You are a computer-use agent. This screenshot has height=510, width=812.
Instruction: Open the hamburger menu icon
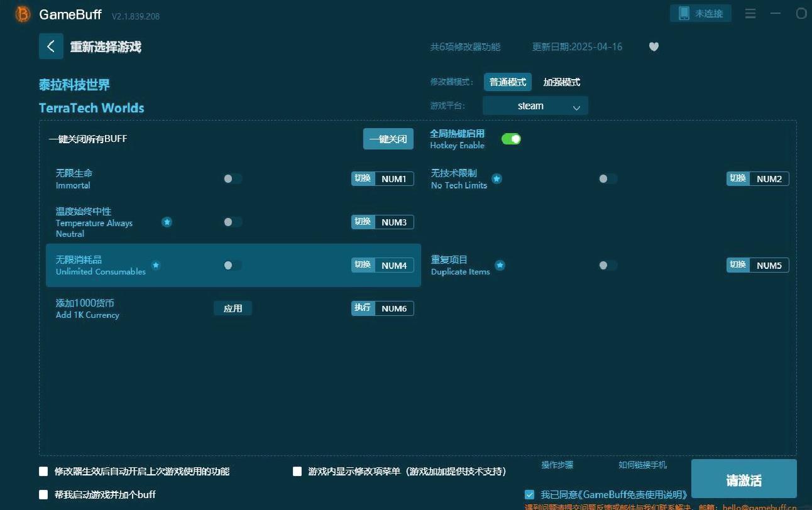click(750, 13)
